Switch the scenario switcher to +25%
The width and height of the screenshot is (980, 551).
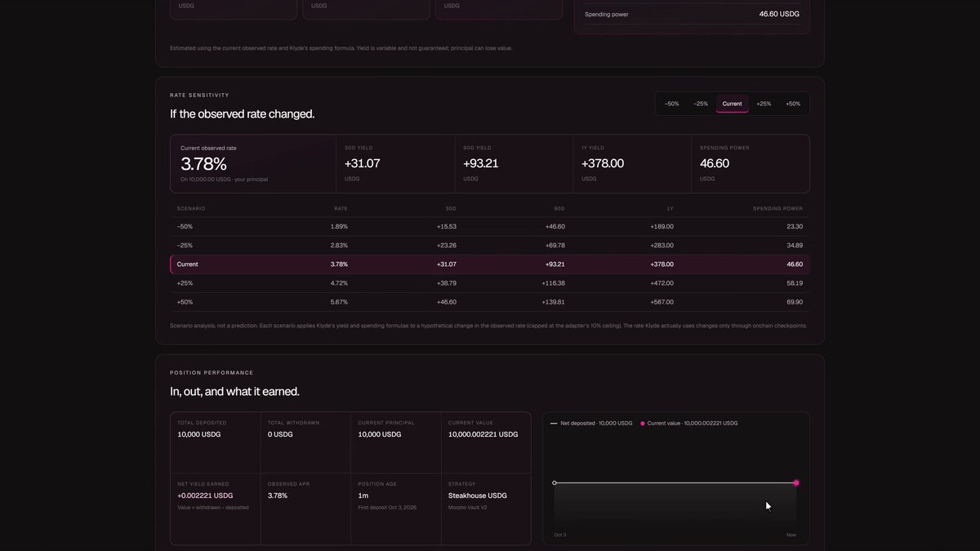point(764,104)
